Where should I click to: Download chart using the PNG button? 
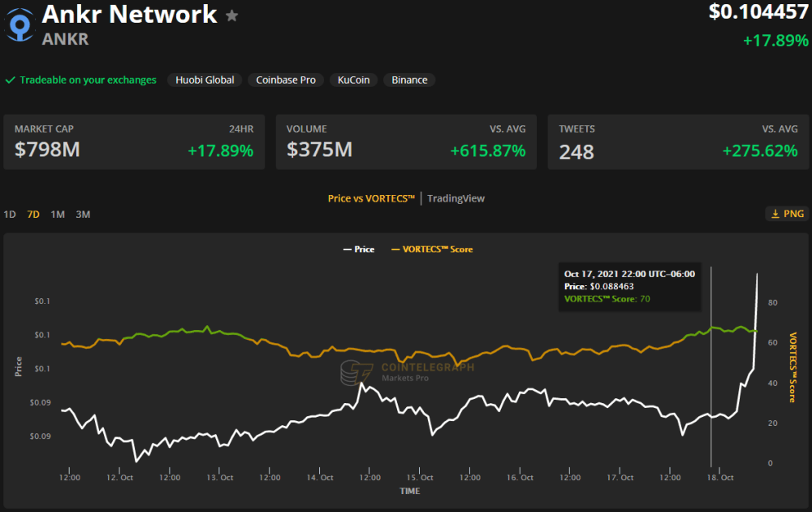pos(787,214)
